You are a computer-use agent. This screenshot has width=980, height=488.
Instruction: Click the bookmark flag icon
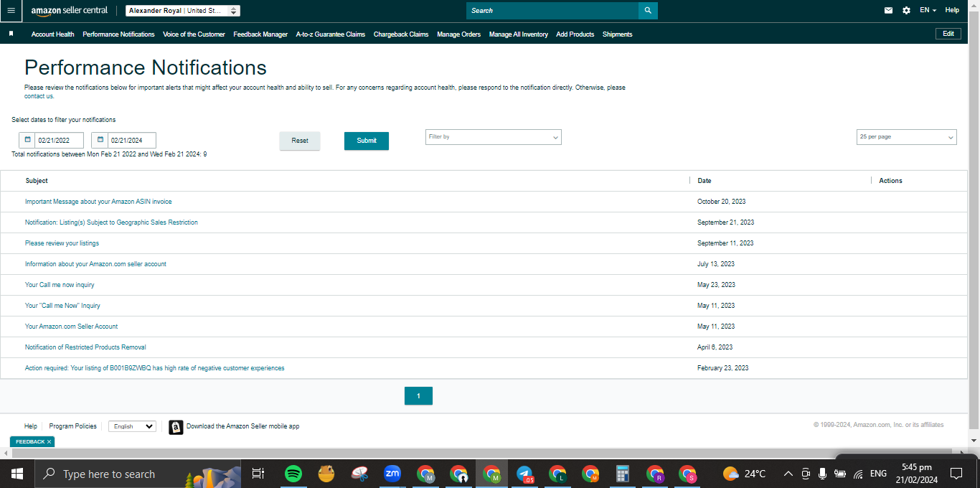coord(11,34)
